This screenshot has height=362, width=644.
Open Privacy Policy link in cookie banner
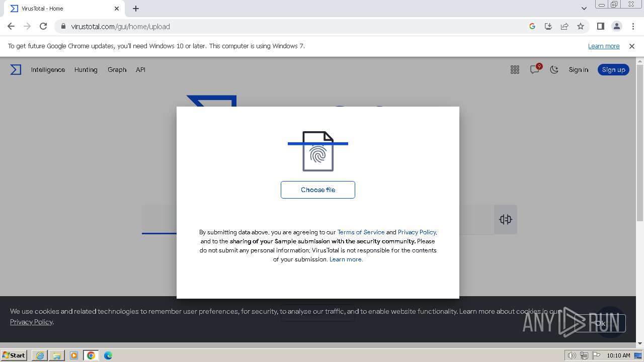[x=31, y=322]
